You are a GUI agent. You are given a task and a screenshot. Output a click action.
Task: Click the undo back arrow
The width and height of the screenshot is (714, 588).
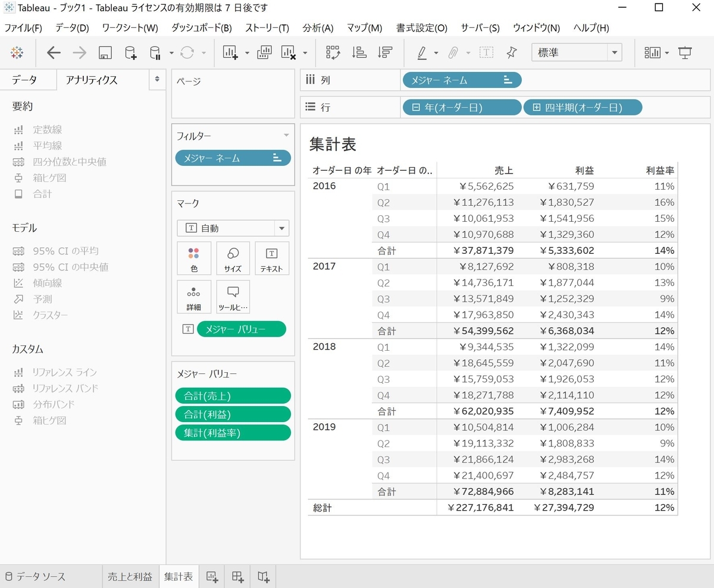54,52
